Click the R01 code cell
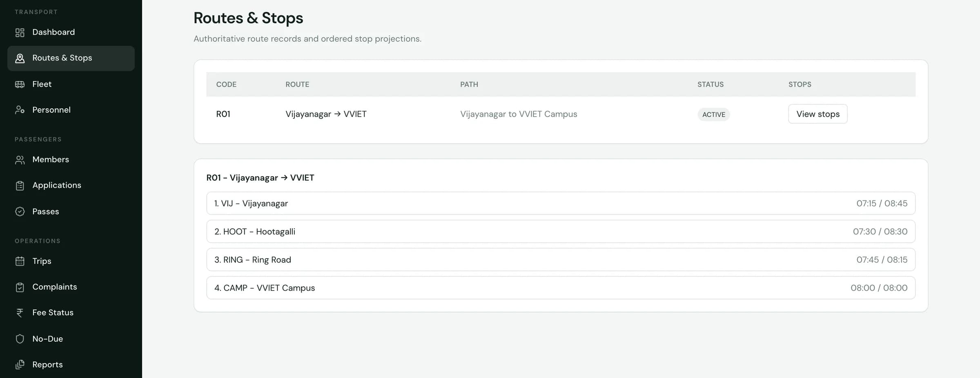 [223, 114]
